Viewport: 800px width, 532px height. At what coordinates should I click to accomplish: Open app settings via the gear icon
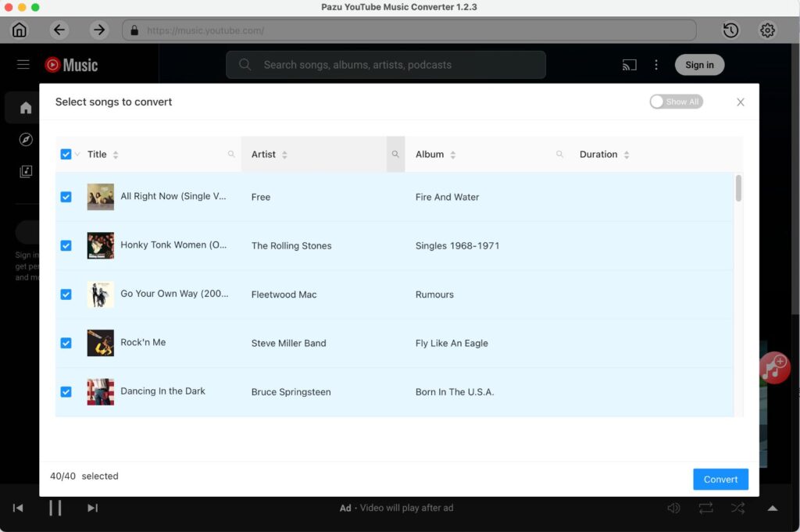click(x=767, y=30)
